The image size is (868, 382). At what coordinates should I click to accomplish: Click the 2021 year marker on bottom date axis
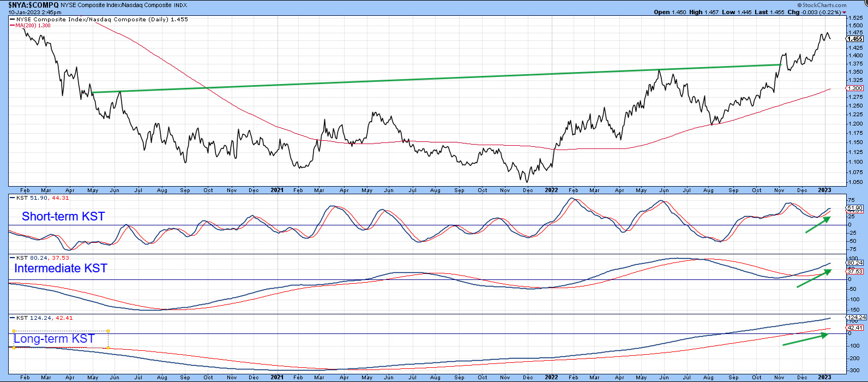[277, 377]
